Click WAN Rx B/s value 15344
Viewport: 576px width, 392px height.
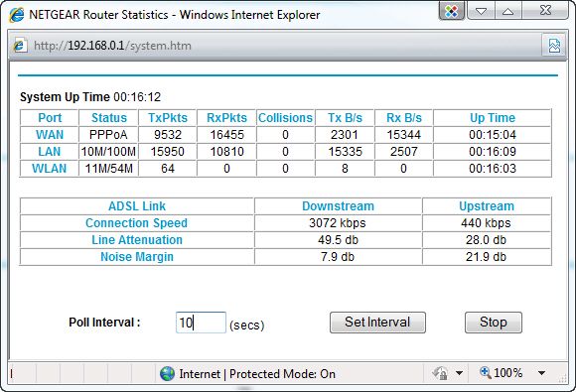click(404, 135)
